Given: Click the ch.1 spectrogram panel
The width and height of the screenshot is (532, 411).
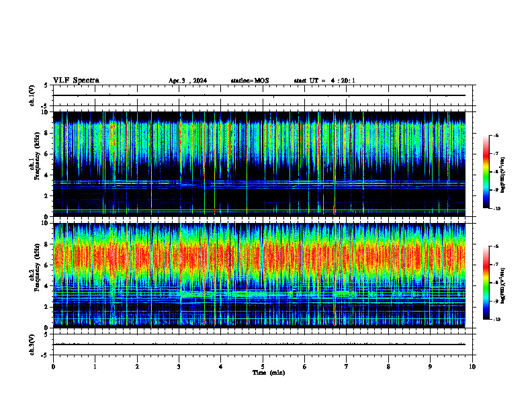Looking at the screenshot, I should [263, 164].
